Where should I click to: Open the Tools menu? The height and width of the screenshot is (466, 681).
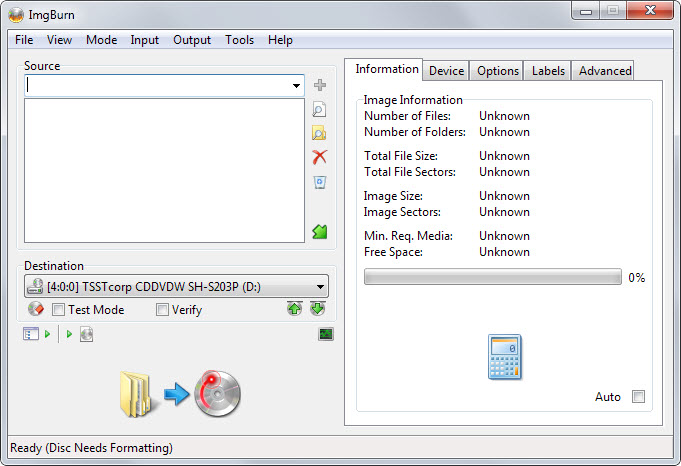(x=239, y=40)
